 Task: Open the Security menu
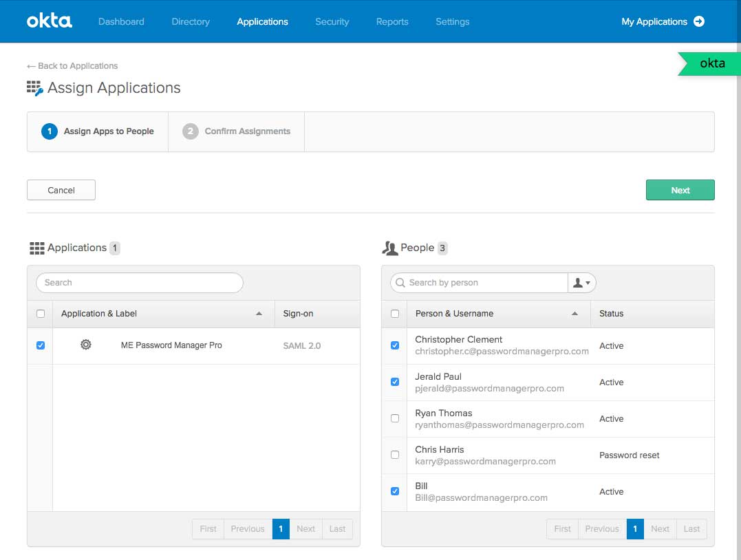[332, 21]
